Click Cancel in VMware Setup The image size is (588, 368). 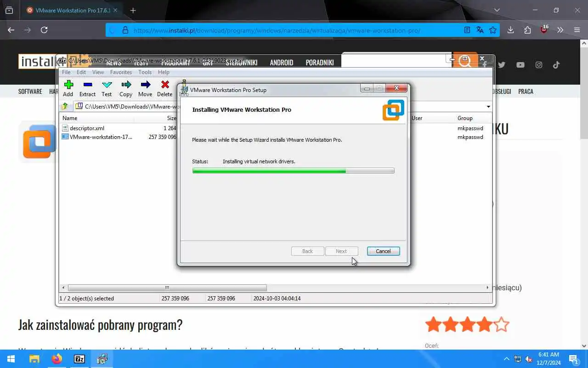click(x=383, y=251)
